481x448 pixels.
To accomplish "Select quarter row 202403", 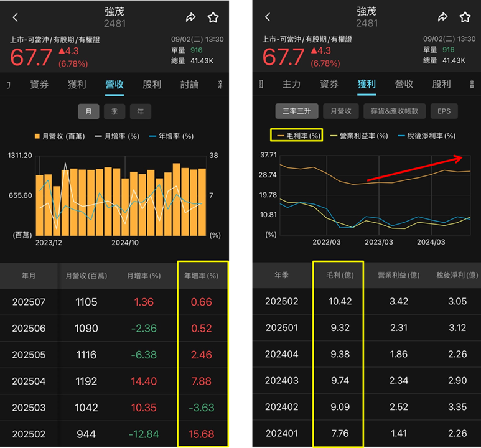I will (x=367, y=381).
